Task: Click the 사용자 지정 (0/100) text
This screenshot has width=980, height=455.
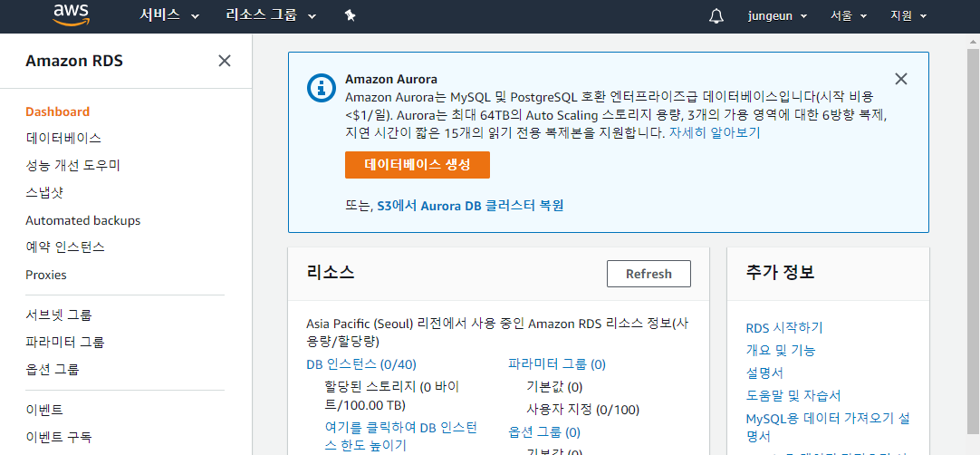Action: coord(583,410)
